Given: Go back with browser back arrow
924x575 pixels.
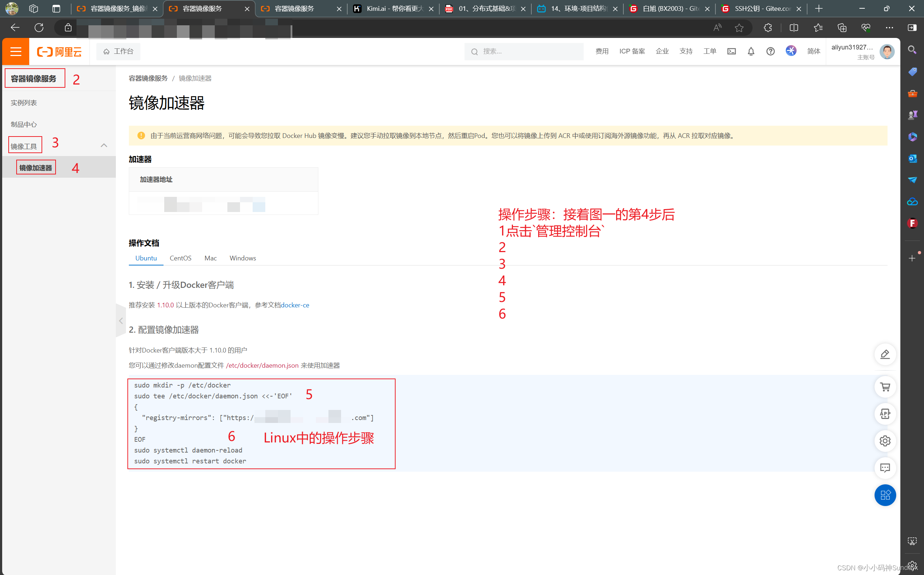Looking at the screenshot, I should [15, 27].
